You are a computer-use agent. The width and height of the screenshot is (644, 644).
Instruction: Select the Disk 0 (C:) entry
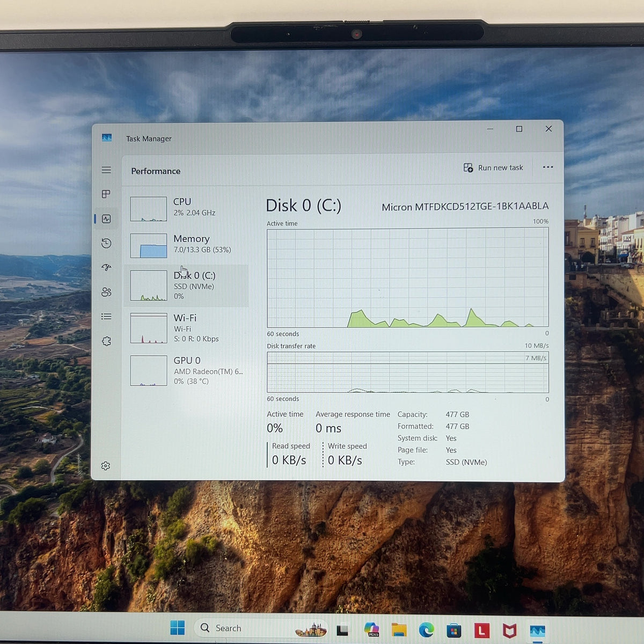pos(186,286)
